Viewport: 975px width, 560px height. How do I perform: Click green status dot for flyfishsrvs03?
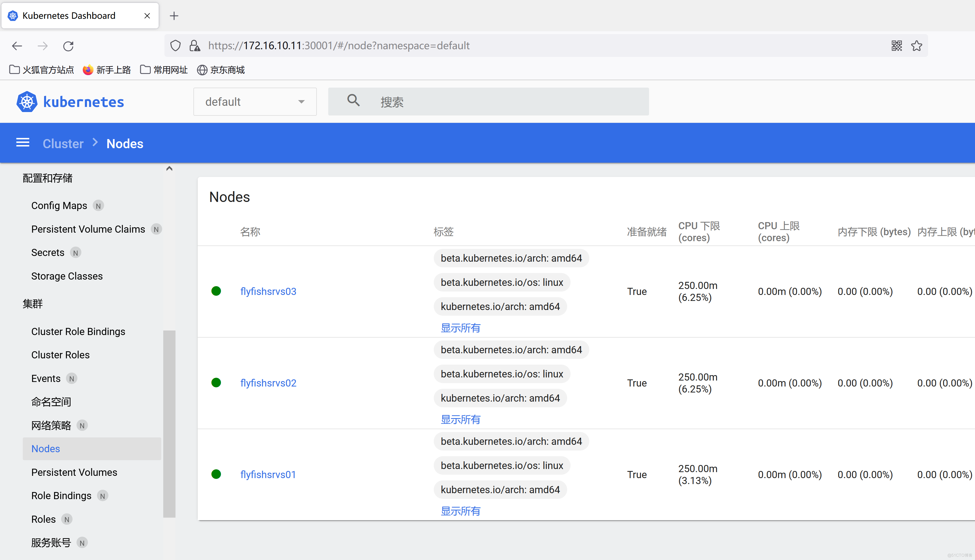(x=216, y=291)
